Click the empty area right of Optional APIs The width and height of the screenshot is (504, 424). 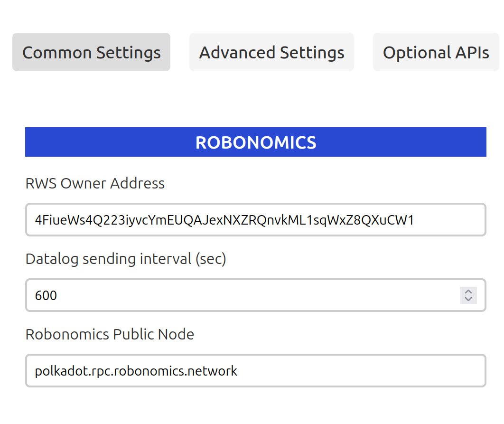(501, 52)
